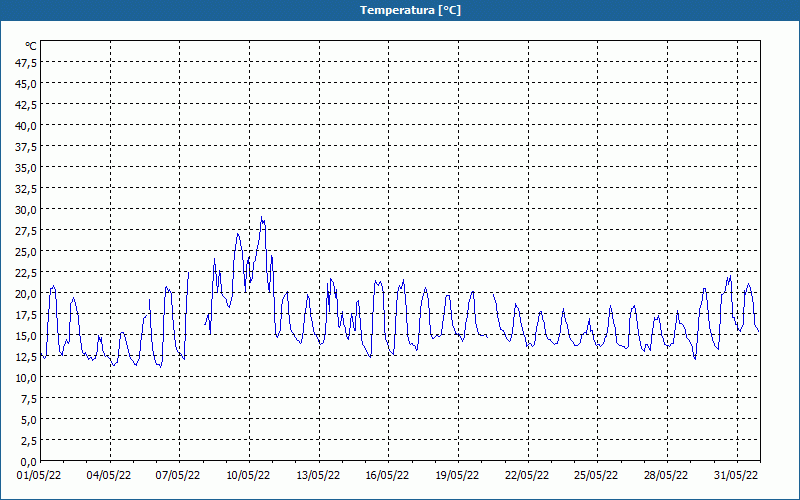
Task: Select the 20,0 y-axis label
Action: (27, 294)
